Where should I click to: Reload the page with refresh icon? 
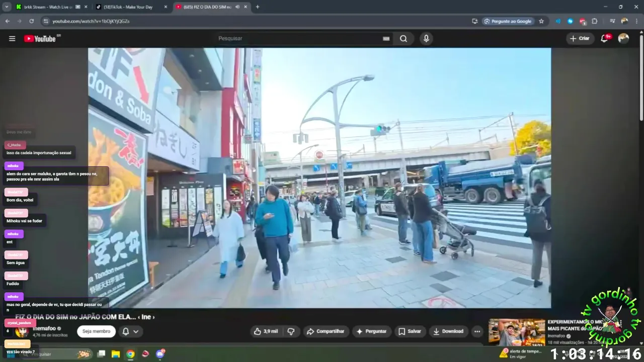coord(31,21)
